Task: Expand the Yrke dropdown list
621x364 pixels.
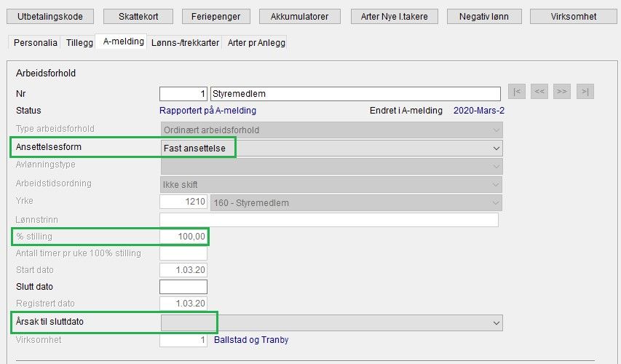Action: pyautogui.click(x=496, y=202)
